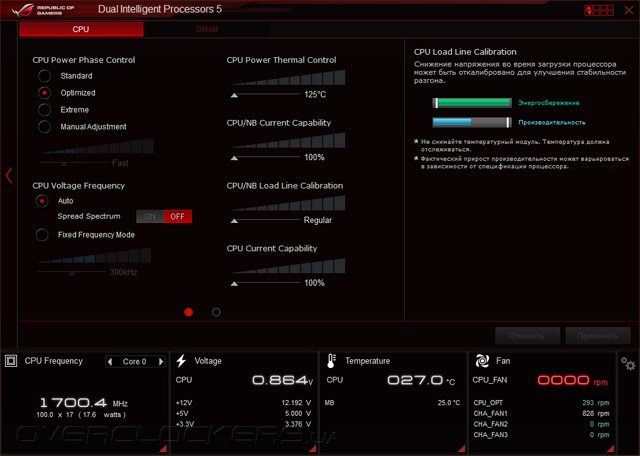
Task: Click the ROG Republic of Gamers logo
Action: (x=43, y=10)
